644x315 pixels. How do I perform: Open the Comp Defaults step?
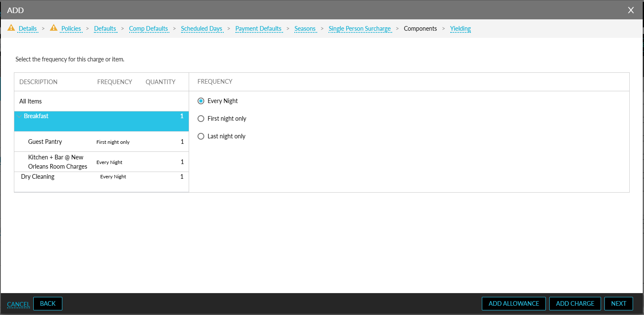(148, 29)
